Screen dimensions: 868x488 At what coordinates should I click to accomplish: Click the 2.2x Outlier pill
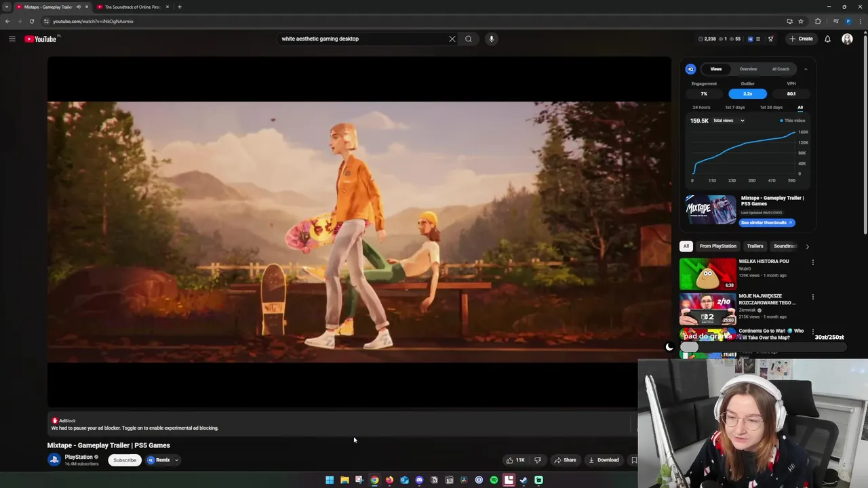(x=747, y=94)
